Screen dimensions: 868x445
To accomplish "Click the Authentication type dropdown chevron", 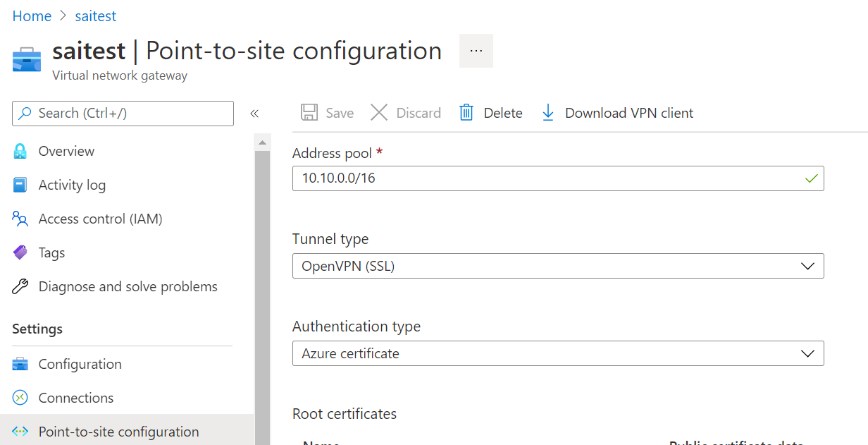I will [808, 353].
